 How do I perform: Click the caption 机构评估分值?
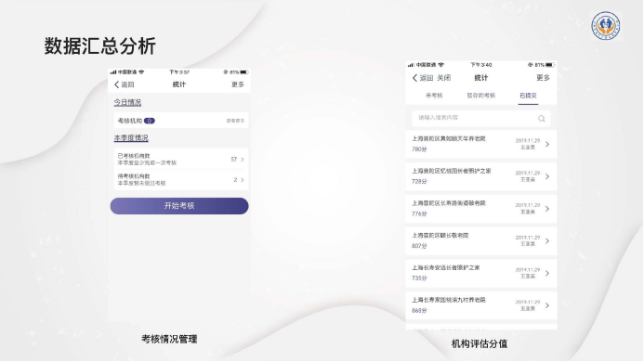pos(480,344)
